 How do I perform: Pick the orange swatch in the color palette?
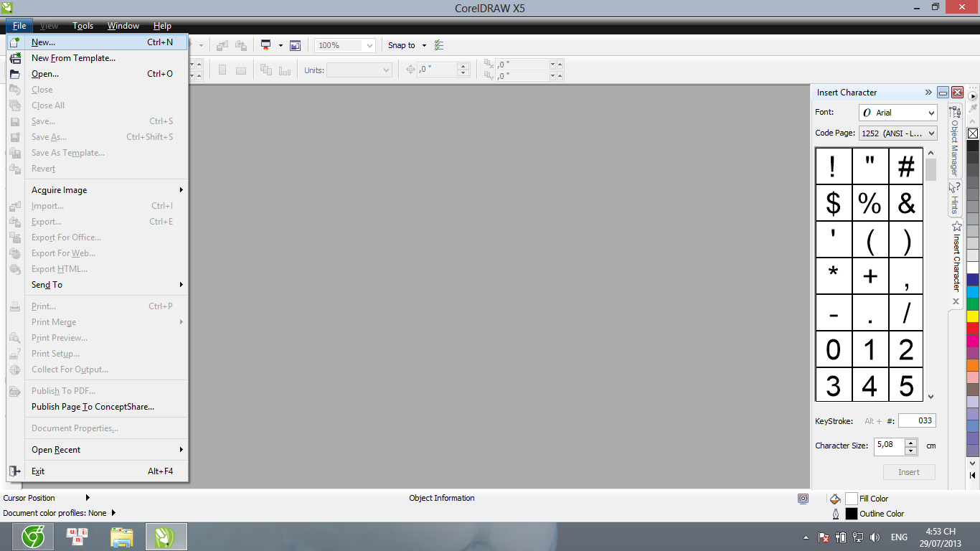point(973,365)
